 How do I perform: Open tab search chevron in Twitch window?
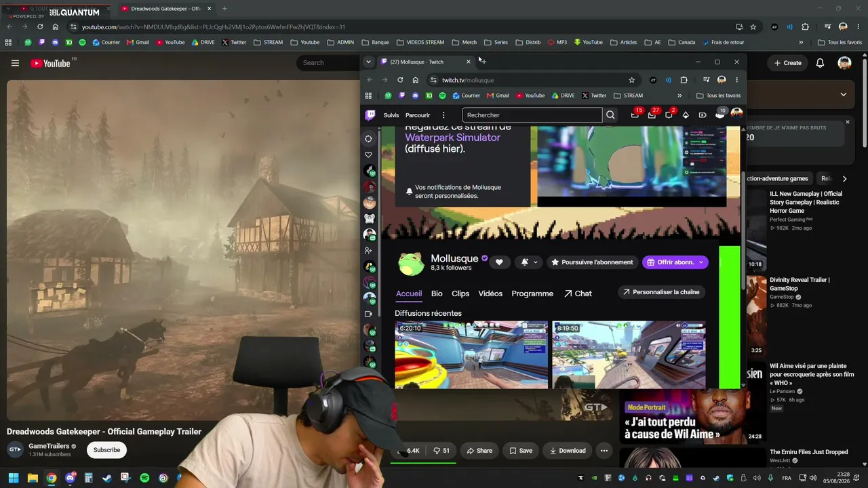[368, 62]
